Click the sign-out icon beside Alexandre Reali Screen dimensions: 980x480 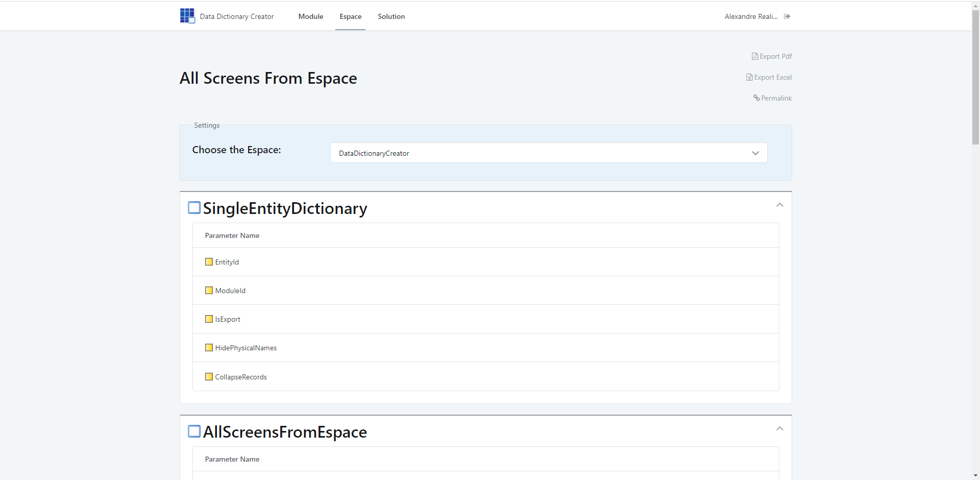click(x=787, y=16)
